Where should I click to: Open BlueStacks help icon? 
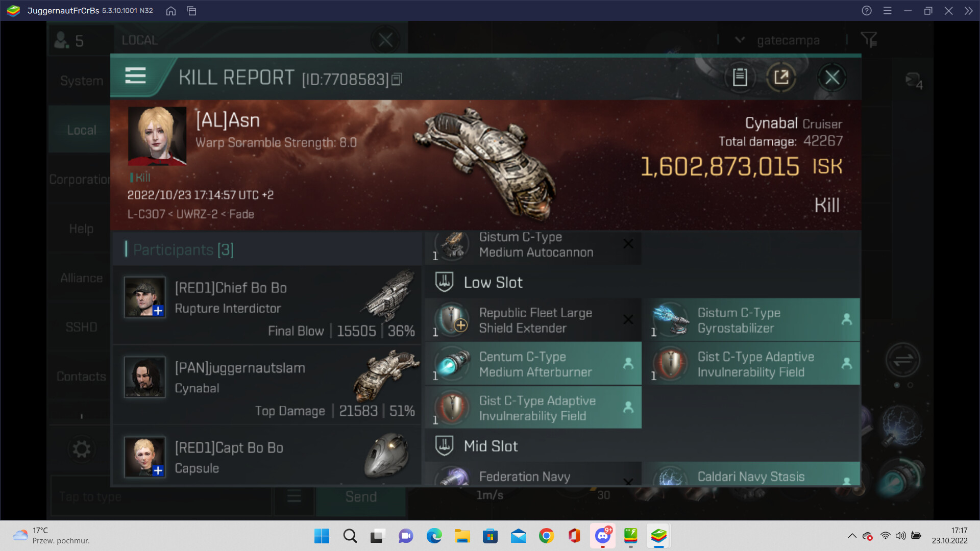tap(866, 11)
